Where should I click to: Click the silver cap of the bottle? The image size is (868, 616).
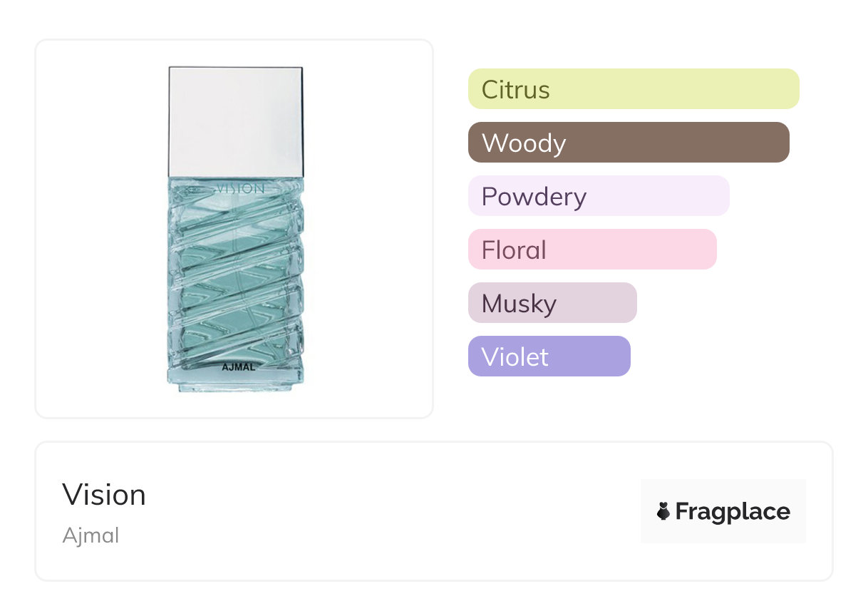click(235, 121)
